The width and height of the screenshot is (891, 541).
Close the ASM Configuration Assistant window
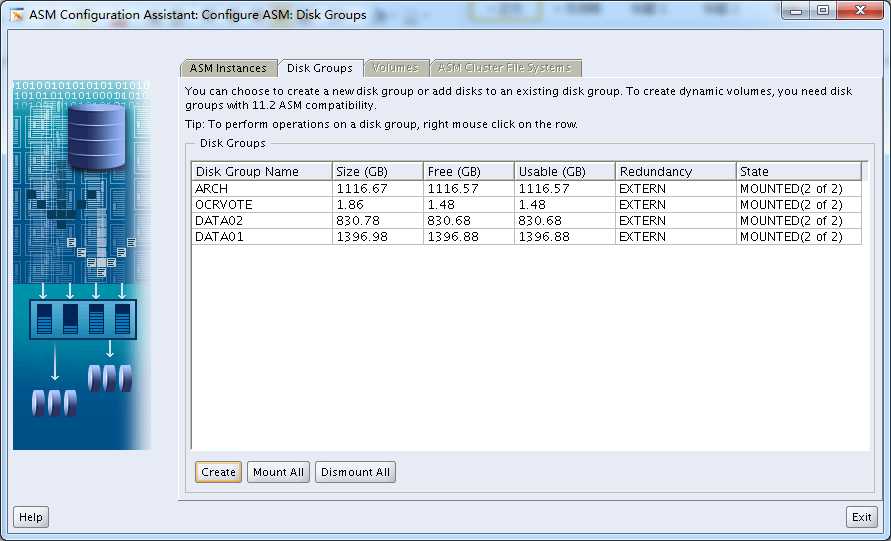point(861,11)
